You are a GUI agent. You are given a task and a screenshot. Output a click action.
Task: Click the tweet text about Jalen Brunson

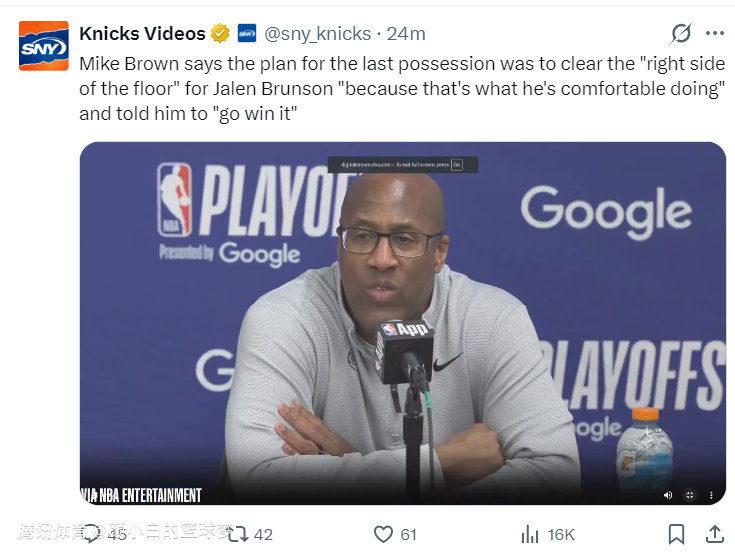click(400, 88)
